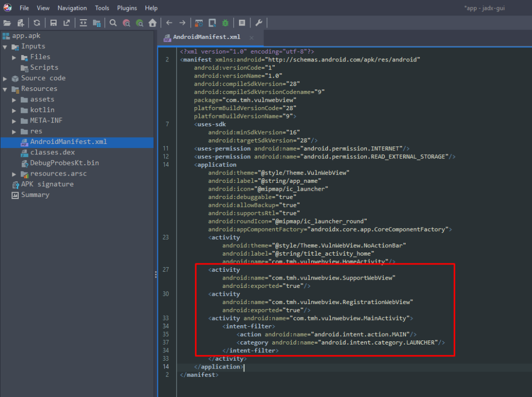Select DebugProbesKt.bin in the tree

[64, 163]
